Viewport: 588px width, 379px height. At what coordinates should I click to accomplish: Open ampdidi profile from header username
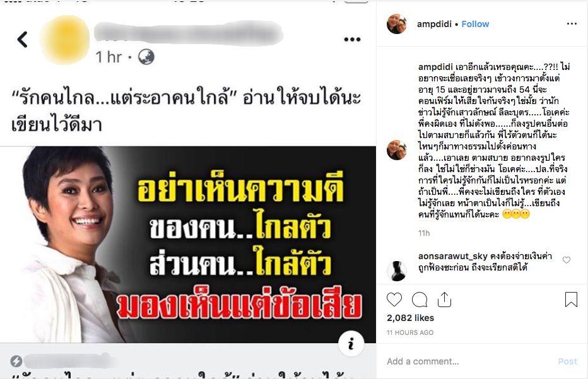(434, 24)
